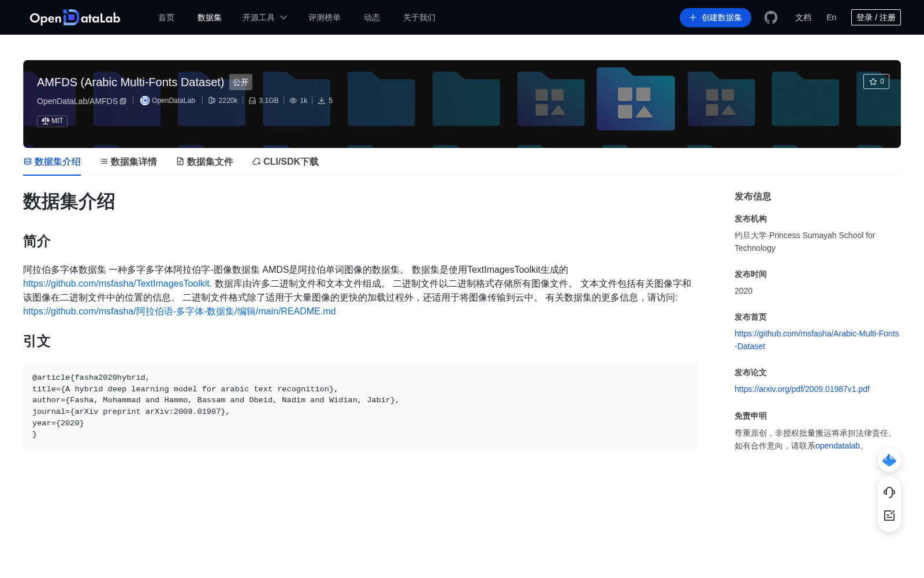Open the arxiv.org paper PDF link
Screen dimensions: 924x578
(802, 389)
